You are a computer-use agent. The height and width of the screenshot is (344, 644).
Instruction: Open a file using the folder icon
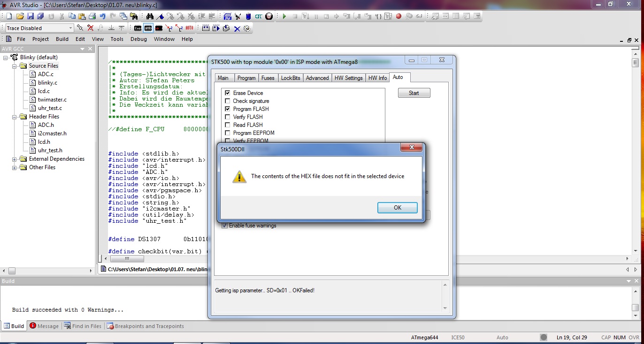[x=20, y=16]
